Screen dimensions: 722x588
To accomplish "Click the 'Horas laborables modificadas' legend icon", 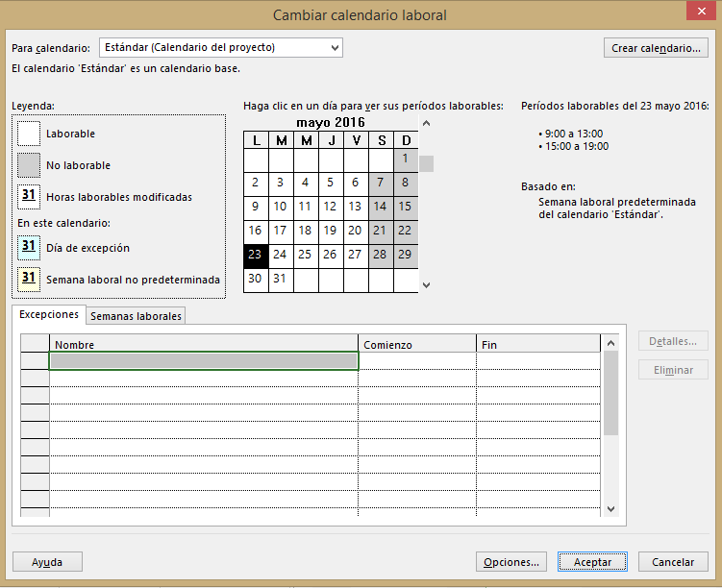I will (x=29, y=196).
